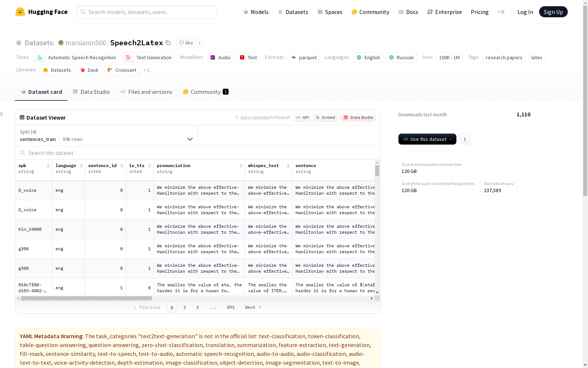Click the Log In link
The height and width of the screenshot is (368, 588).
click(525, 12)
